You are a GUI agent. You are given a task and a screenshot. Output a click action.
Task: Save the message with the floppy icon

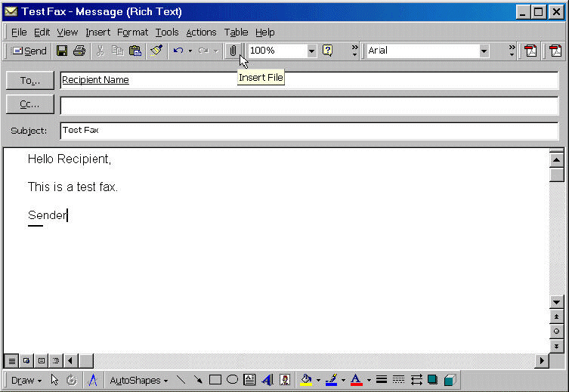(62, 51)
